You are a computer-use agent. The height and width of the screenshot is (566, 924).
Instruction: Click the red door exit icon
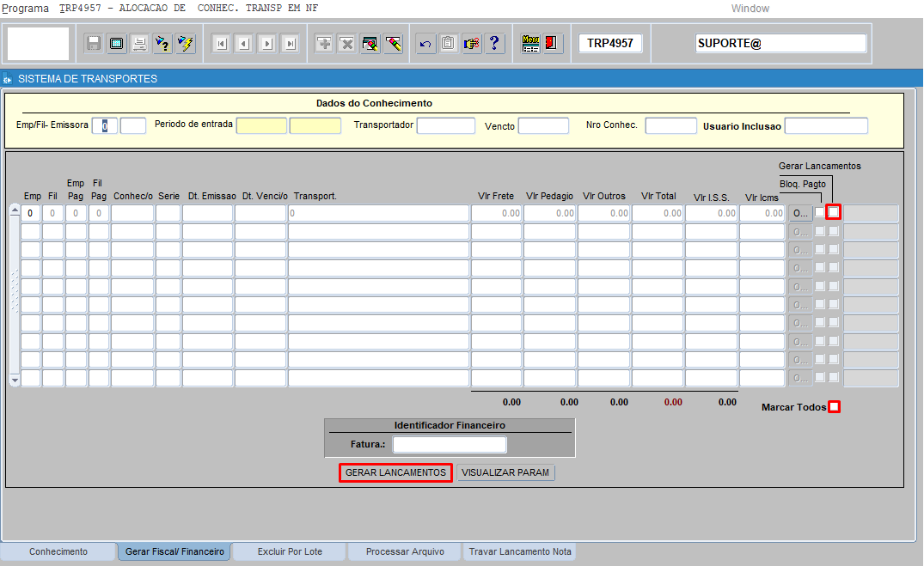(x=552, y=44)
